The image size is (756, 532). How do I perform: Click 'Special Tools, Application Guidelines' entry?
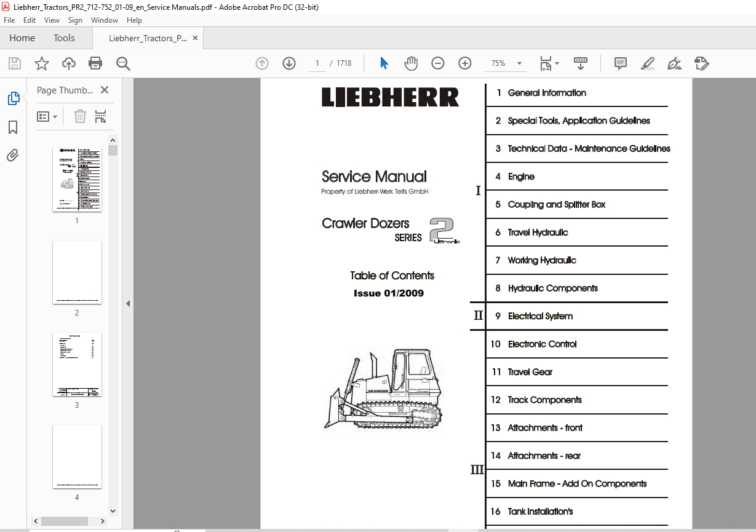[579, 121]
